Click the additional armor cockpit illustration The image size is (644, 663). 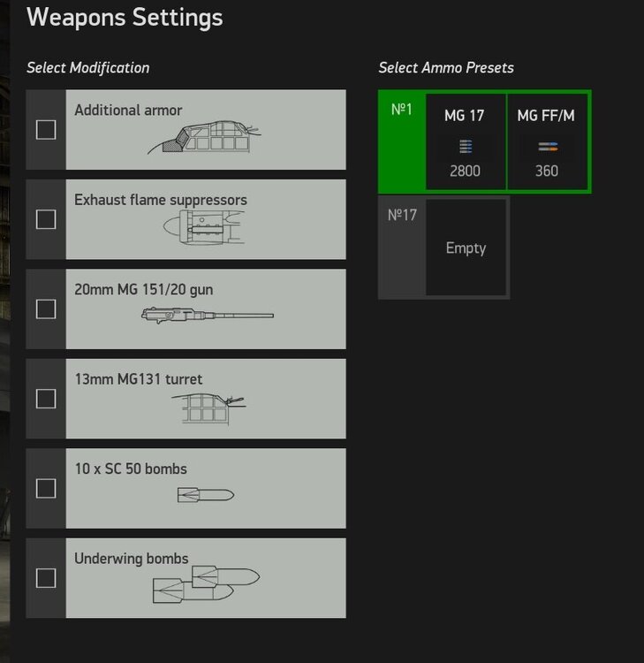click(x=203, y=139)
